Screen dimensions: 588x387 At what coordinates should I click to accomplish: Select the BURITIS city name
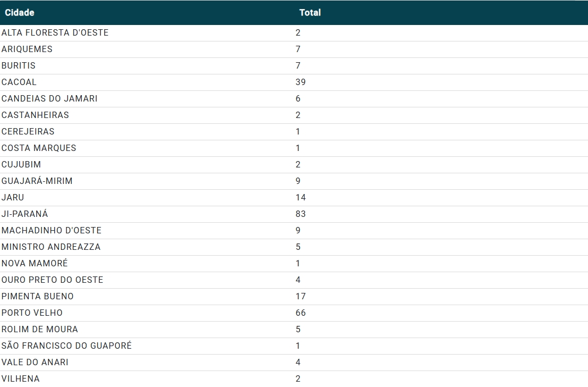pyautogui.click(x=19, y=66)
